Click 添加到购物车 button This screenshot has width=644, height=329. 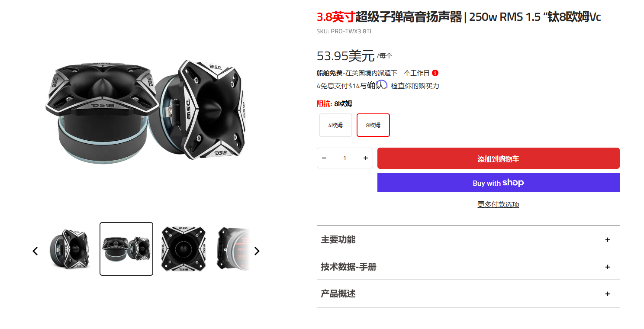pos(498,158)
